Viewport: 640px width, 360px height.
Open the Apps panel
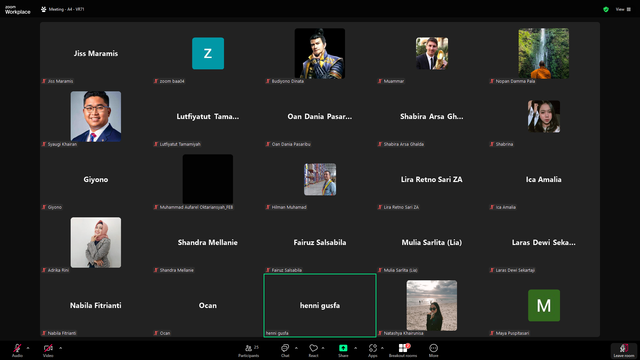point(373,350)
